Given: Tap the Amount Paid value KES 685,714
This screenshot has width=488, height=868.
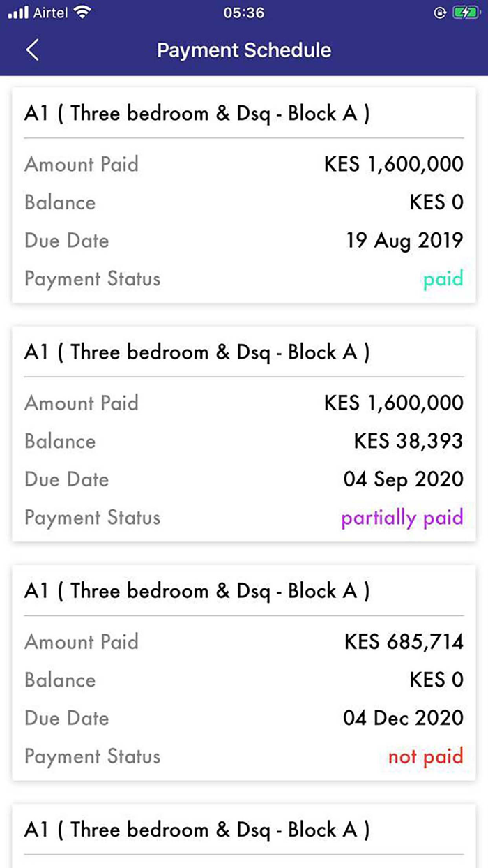Looking at the screenshot, I should (x=404, y=641).
